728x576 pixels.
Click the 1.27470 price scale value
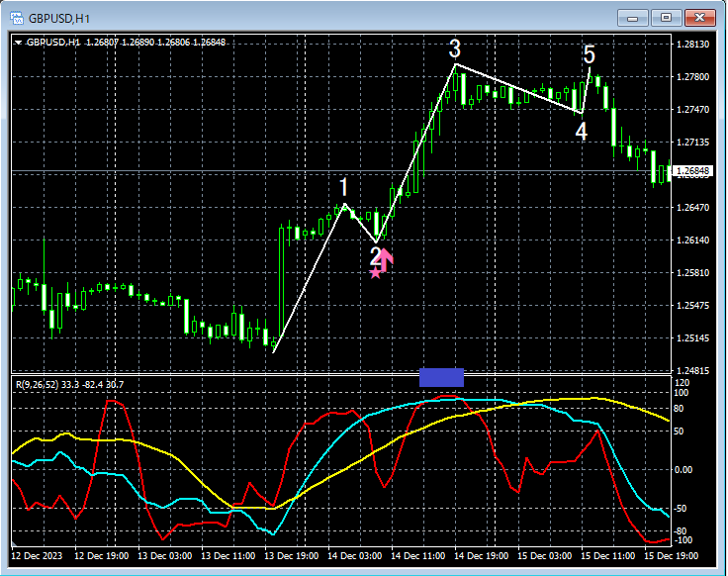(x=693, y=110)
